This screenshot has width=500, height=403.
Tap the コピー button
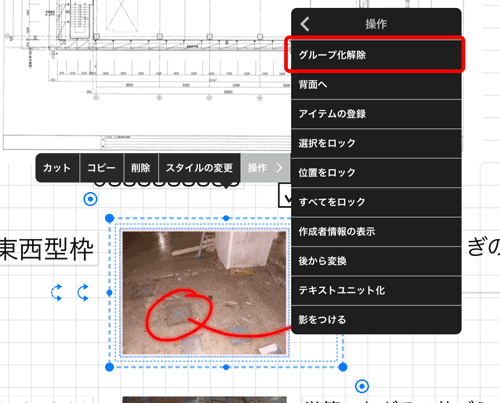point(101,168)
